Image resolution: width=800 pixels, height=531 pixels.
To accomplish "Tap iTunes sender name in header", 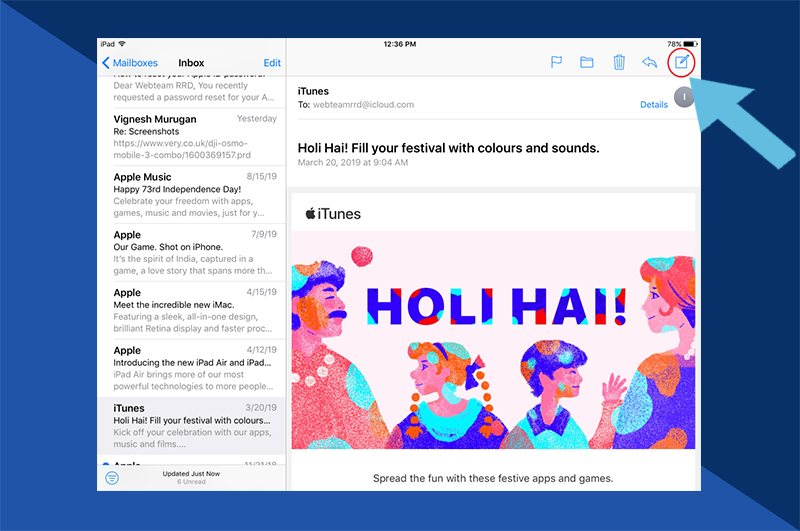I will 313,91.
